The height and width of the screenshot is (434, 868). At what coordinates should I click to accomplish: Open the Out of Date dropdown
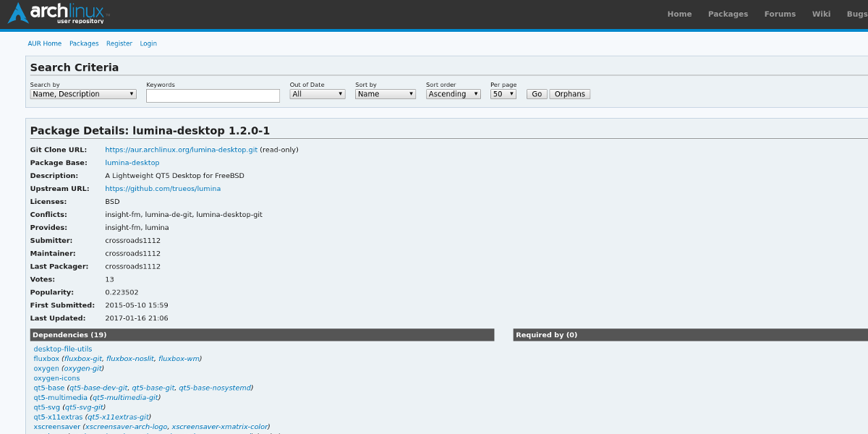pyautogui.click(x=318, y=94)
